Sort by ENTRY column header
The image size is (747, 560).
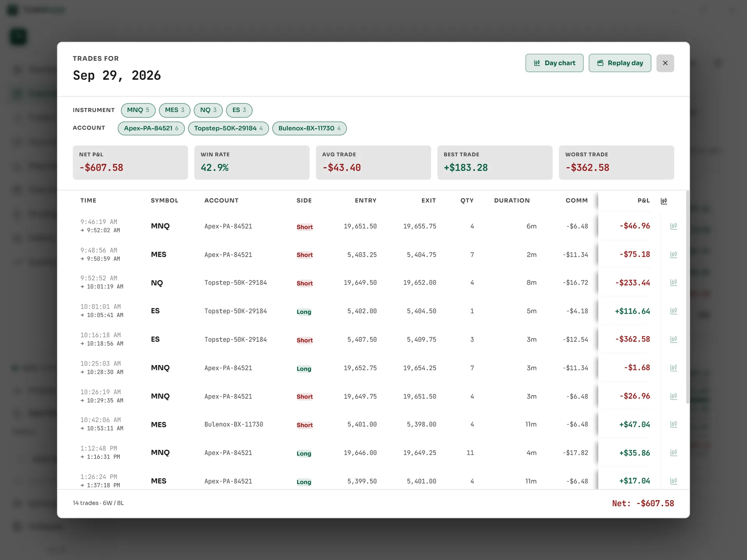tap(366, 201)
